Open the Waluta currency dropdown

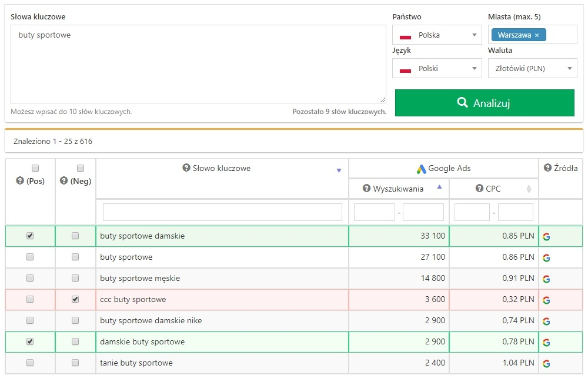(x=532, y=69)
